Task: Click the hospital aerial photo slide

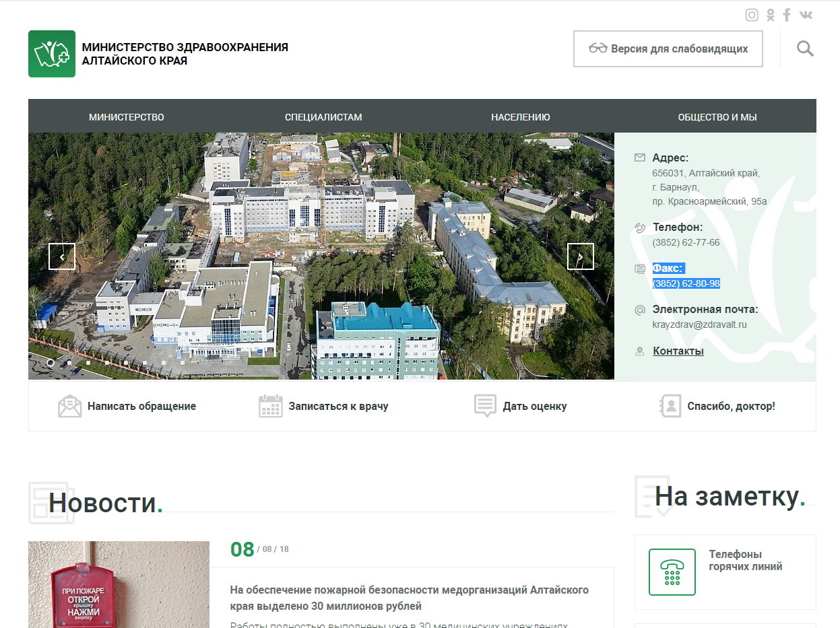Action: tap(321, 256)
